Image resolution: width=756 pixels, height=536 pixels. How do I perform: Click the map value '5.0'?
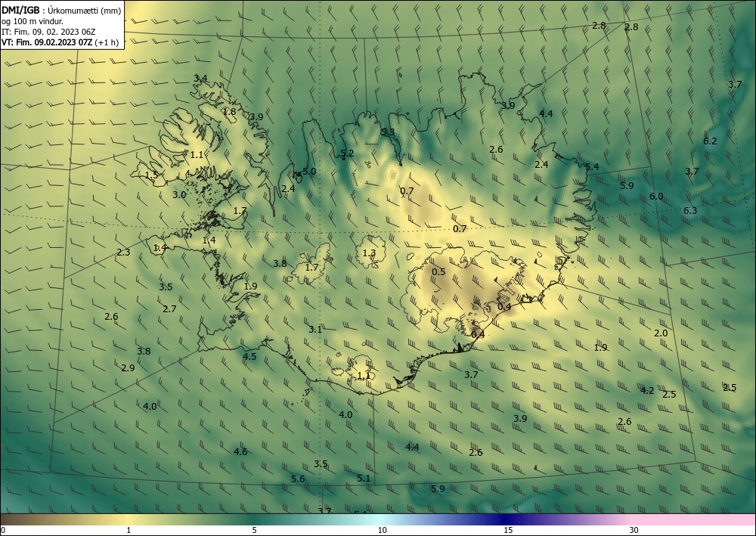coord(309,171)
